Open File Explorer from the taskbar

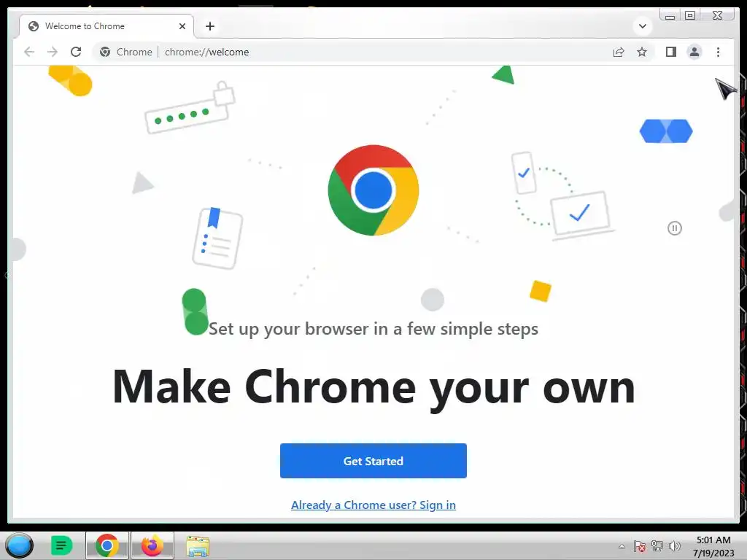pyautogui.click(x=198, y=546)
